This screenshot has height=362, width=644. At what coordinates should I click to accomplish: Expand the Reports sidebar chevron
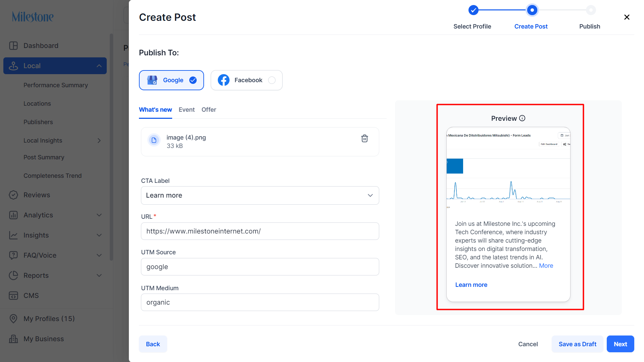tap(99, 275)
